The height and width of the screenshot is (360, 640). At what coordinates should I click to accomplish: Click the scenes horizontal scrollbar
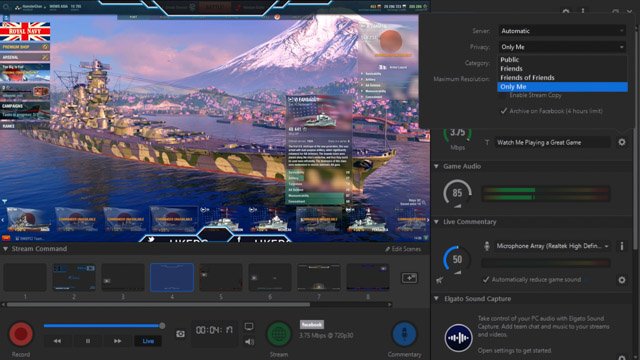[x=158, y=304]
